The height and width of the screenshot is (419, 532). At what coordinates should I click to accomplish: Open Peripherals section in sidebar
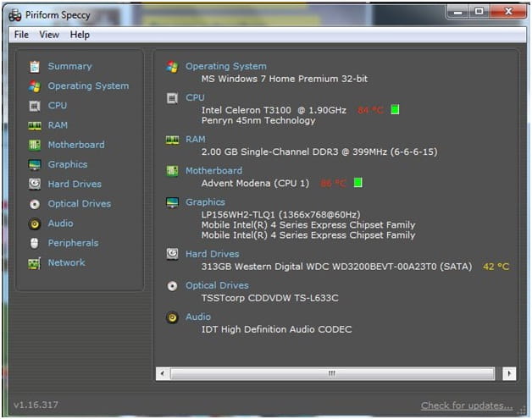point(73,243)
